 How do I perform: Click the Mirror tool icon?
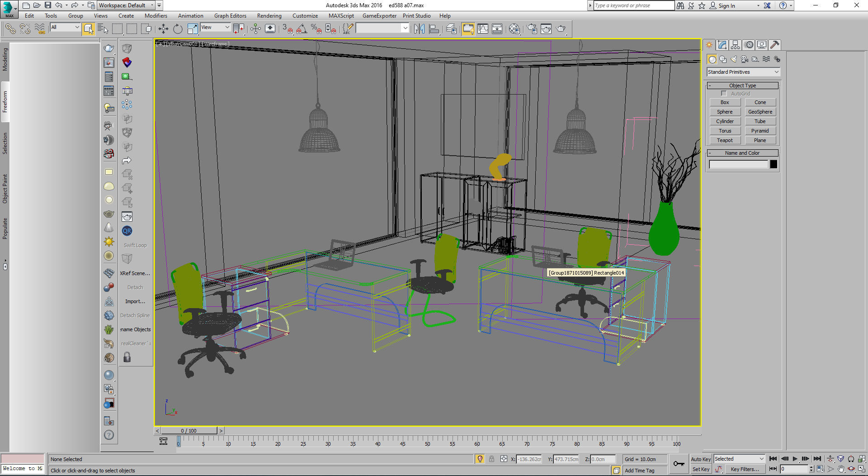[x=419, y=29]
